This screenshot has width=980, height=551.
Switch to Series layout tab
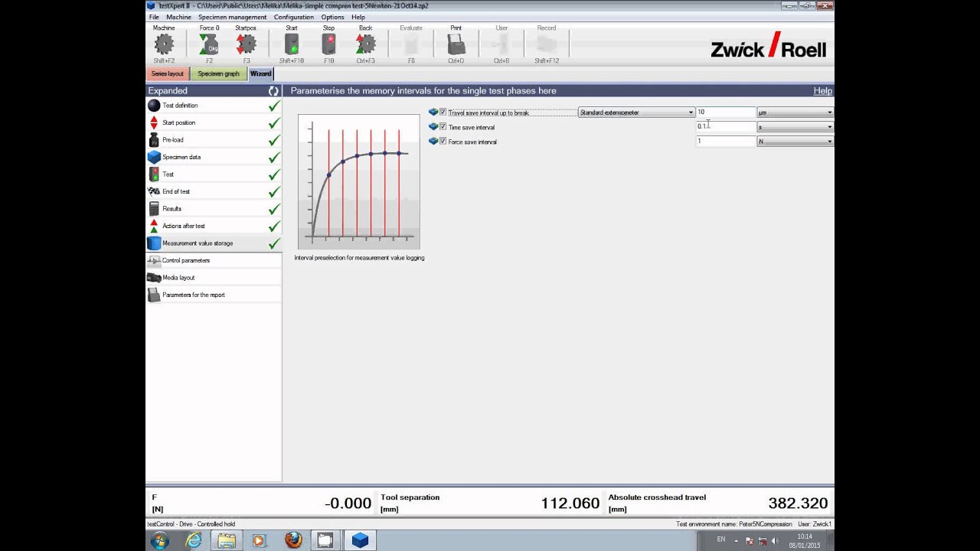pos(167,73)
